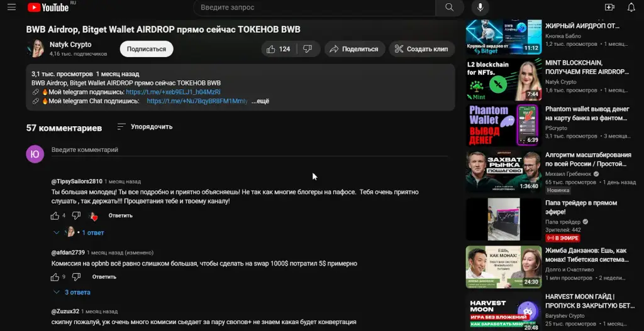644x331 pixels.
Task: Open Phantom wallet вывод денег title
Action: pyautogui.click(x=587, y=114)
